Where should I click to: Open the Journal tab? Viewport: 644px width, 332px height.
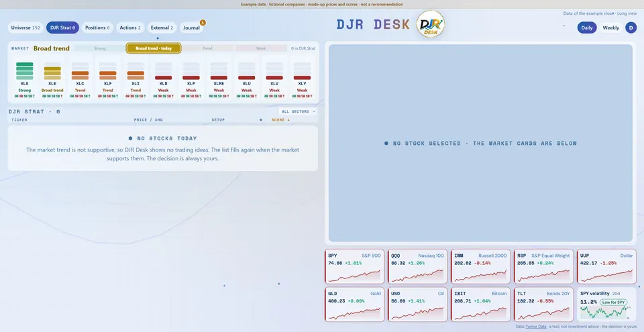pyautogui.click(x=191, y=27)
